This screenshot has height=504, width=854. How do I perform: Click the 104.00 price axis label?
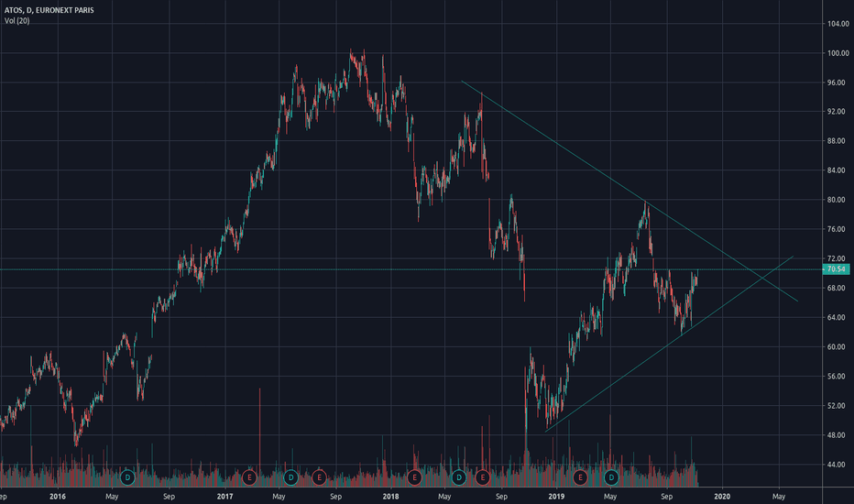838,24
